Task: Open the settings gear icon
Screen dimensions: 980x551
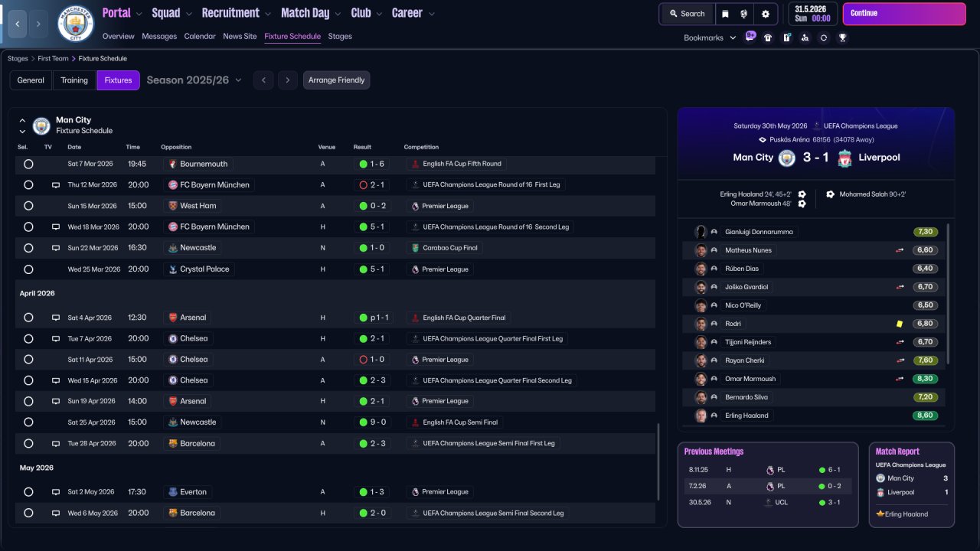Action: [766, 14]
